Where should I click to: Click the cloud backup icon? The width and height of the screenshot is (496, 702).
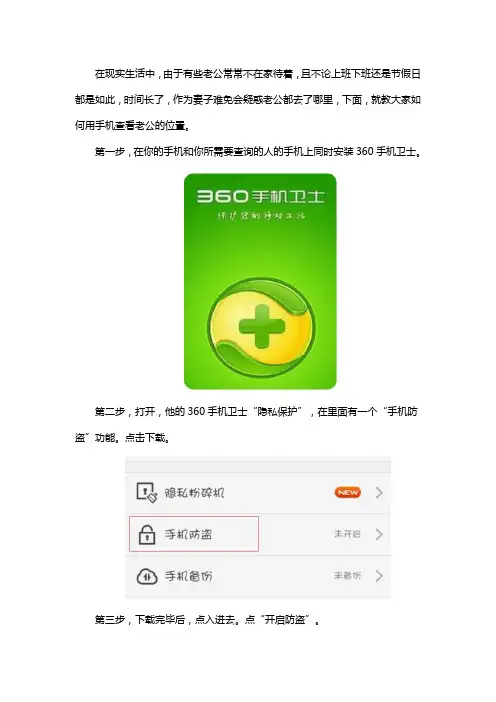tap(147, 576)
